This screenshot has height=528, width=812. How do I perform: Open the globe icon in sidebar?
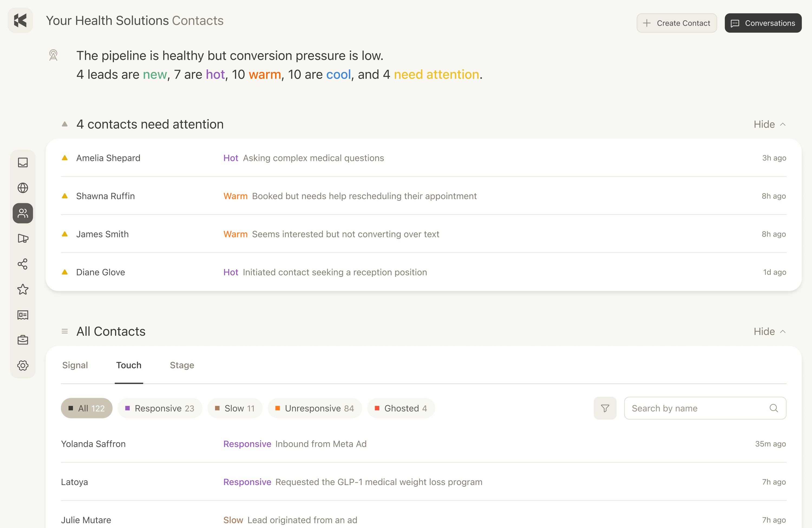click(23, 188)
